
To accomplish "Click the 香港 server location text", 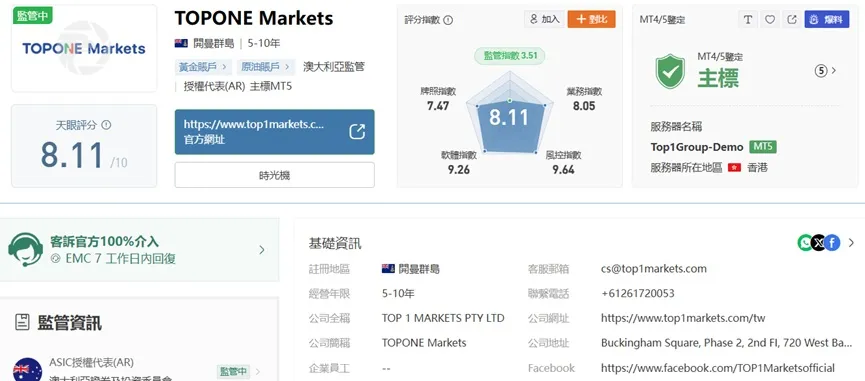I will click(x=757, y=168).
